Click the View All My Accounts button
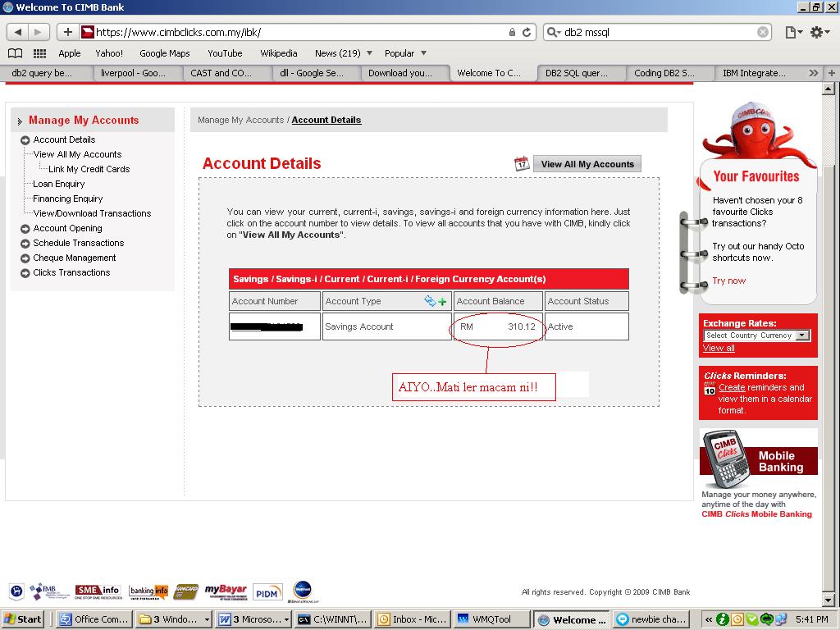Image resolution: width=840 pixels, height=630 pixels. [587, 164]
